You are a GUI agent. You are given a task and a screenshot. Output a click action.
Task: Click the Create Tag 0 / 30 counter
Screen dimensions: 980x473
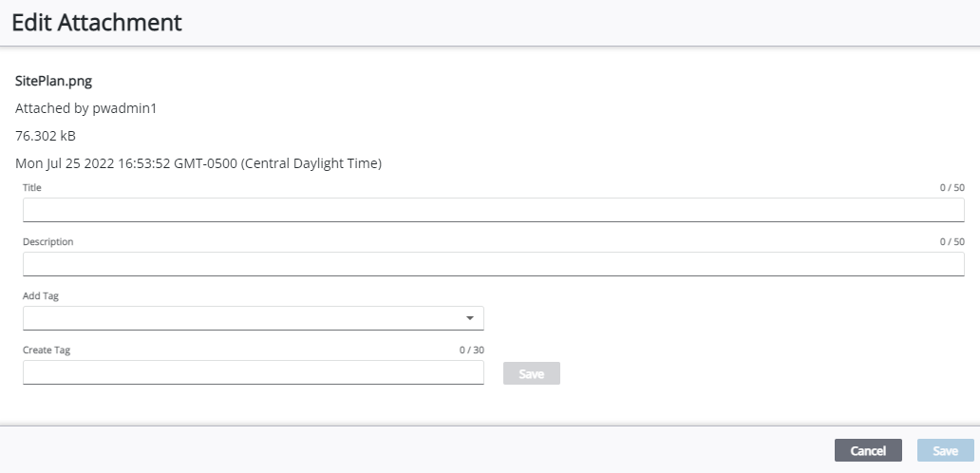[471, 350]
